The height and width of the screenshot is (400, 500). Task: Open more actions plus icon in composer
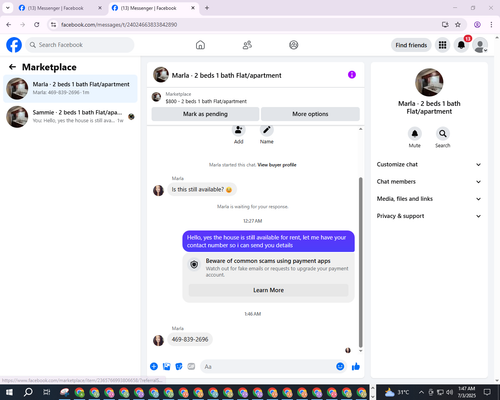pyautogui.click(x=154, y=366)
